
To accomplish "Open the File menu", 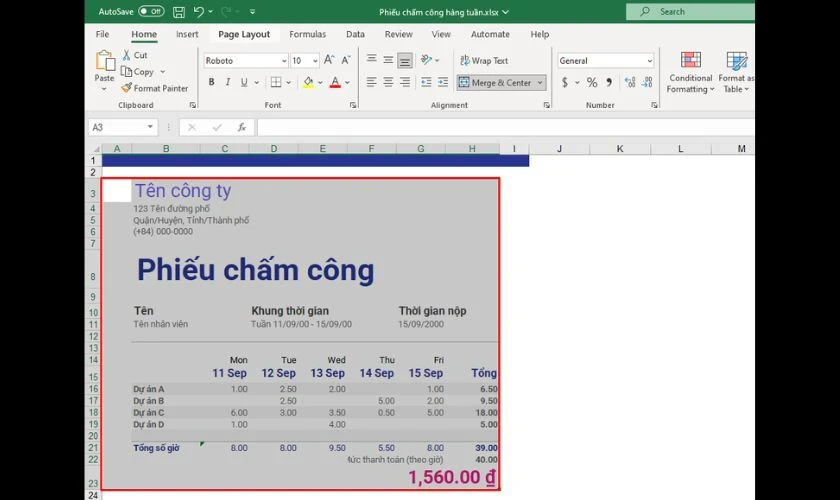I will tap(102, 34).
